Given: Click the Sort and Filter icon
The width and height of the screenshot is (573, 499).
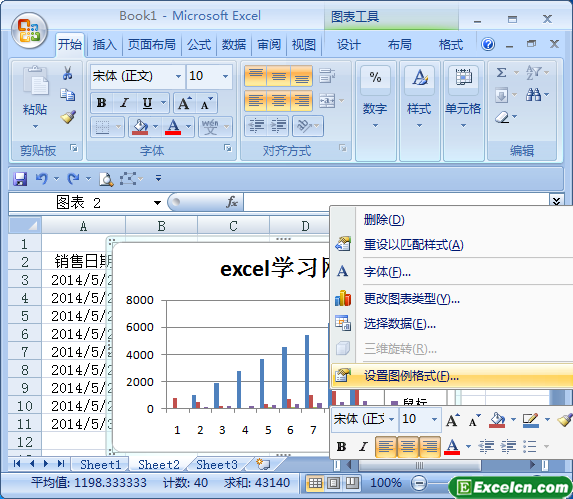Looking at the screenshot, I should (x=533, y=72).
